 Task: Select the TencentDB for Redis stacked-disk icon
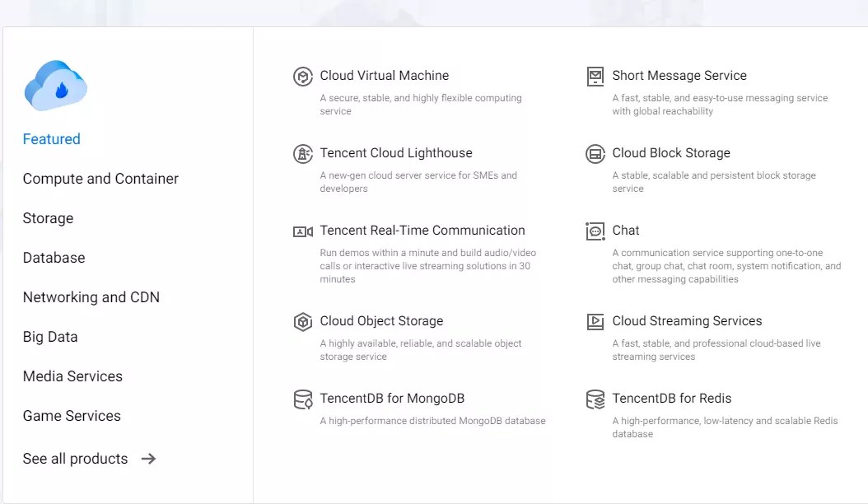[595, 398]
